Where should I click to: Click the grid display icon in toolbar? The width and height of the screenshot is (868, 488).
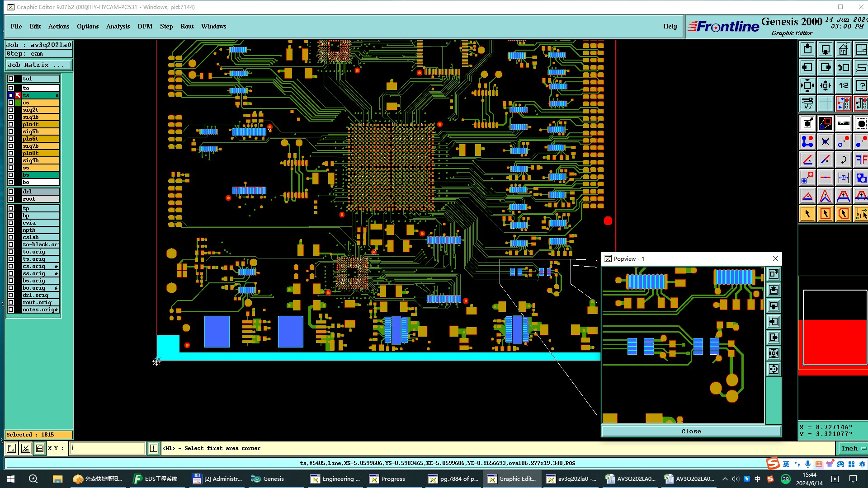825,103
